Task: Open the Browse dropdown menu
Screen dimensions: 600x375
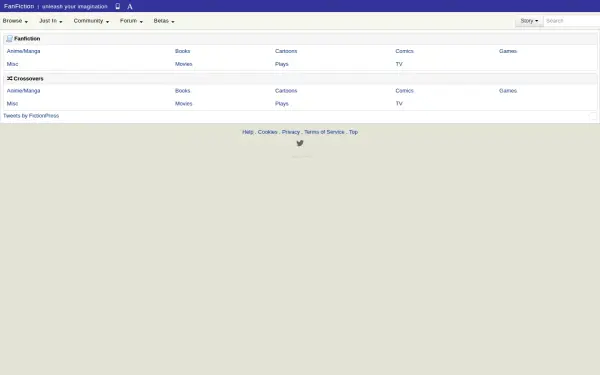Action: (x=15, y=21)
